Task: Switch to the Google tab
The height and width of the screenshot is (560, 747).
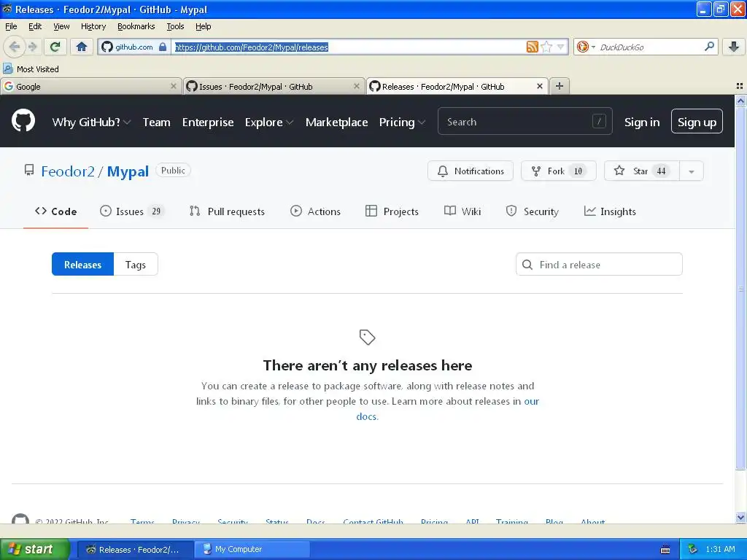Action: [x=91, y=86]
